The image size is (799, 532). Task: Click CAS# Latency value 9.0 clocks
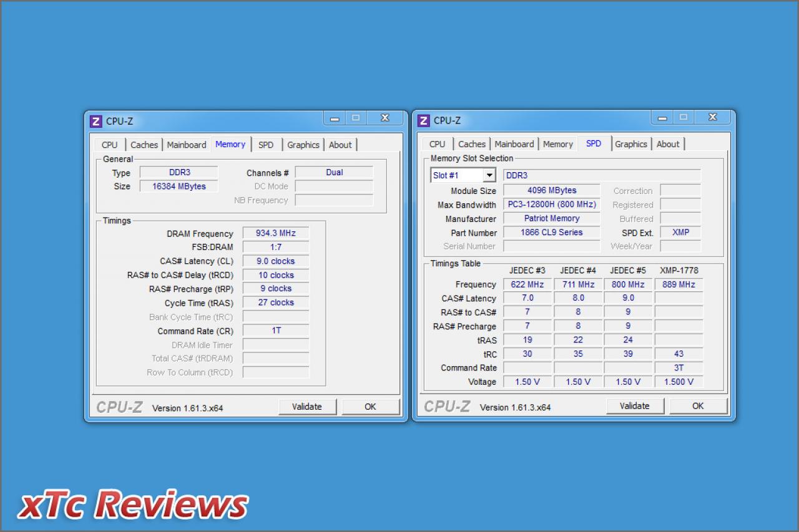(276, 261)
